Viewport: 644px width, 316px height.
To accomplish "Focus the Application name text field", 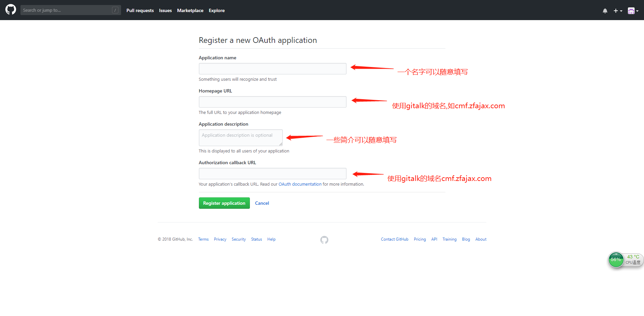I will [x=272, y=69].
